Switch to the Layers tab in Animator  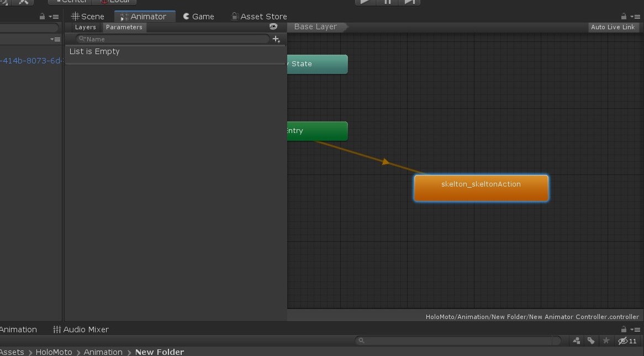click(86, 27)
